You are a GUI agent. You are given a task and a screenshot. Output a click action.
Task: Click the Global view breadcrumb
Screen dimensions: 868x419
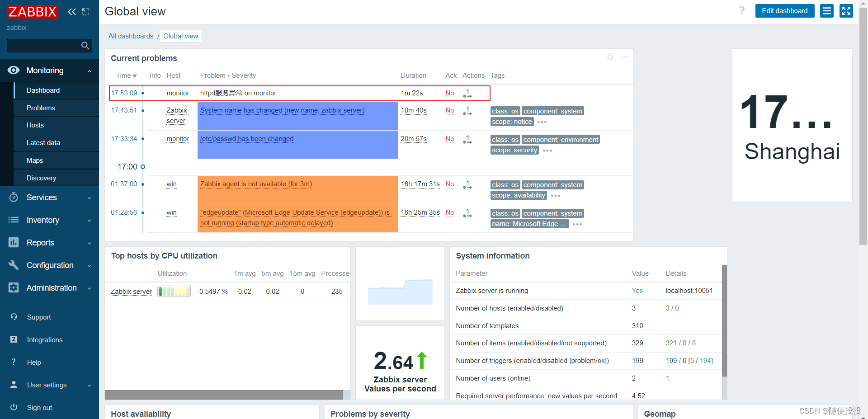(x=180, y=36)
